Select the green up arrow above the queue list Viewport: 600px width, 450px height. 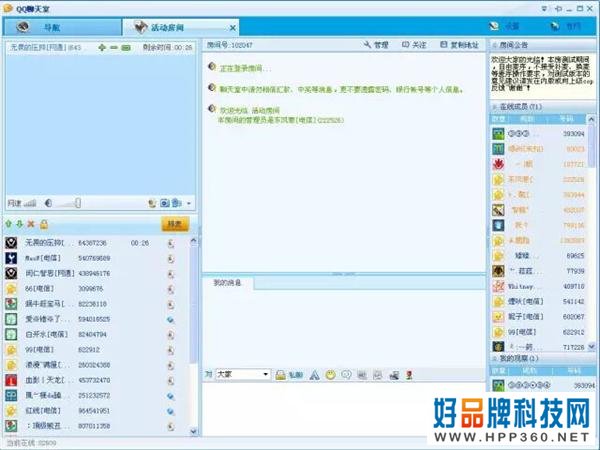9,224
